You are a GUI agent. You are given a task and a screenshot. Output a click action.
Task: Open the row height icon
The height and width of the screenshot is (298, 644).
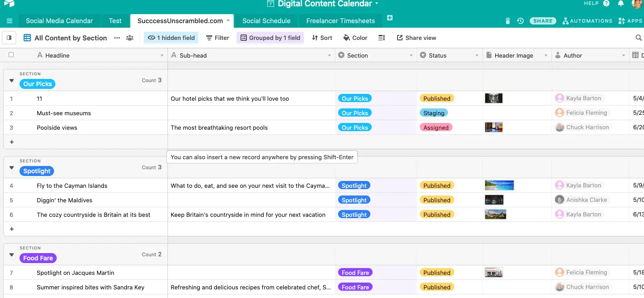tap(382, 38)
